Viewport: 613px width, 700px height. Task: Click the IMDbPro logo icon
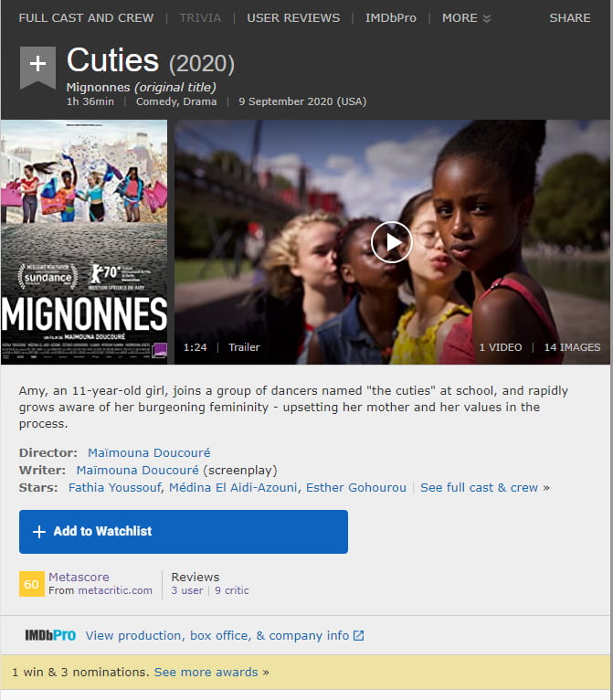pos(50,635)
